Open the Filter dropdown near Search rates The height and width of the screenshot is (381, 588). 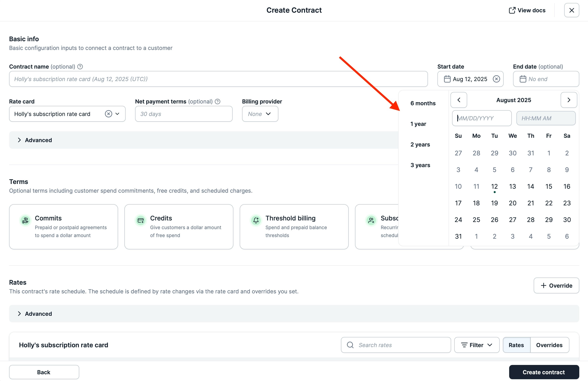[477, 345]
